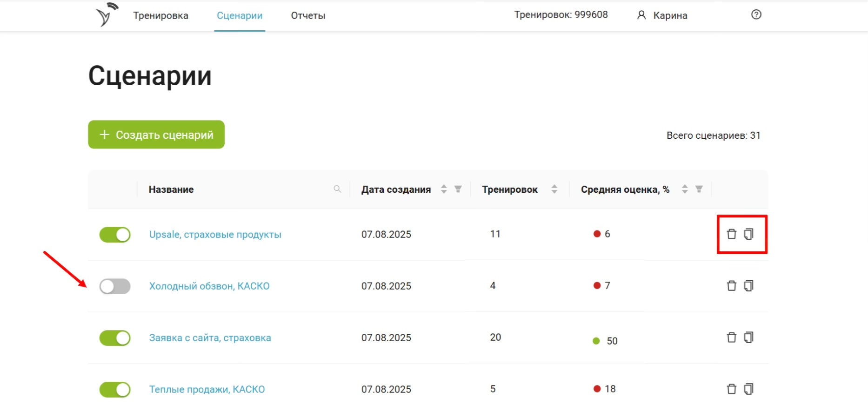Open the Теплые продажи, КАСКО scenario link
This screenshot has height=412, width=868.
[207, 389]
